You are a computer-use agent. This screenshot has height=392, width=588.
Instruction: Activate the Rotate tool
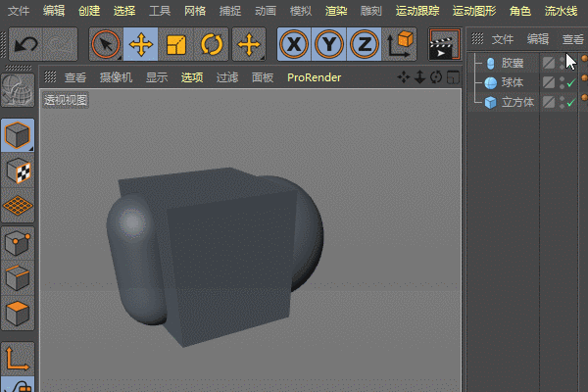click(211, 44)
